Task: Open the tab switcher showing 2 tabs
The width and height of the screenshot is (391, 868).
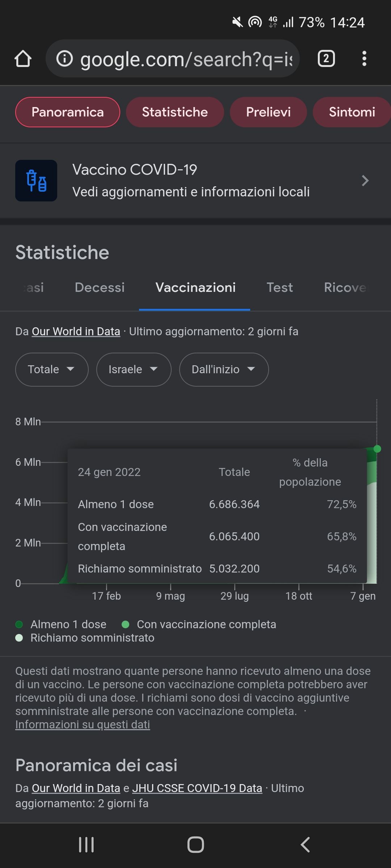Action: coord(326,59)
